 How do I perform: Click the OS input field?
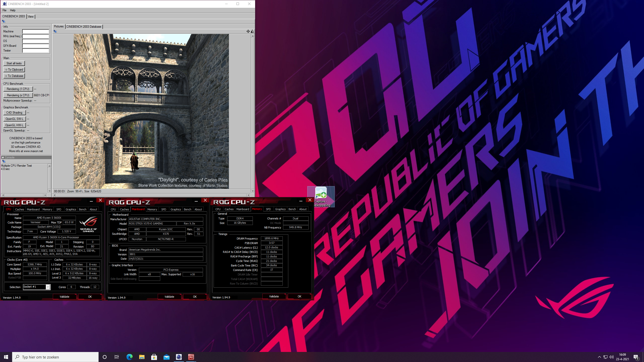coord(36,41)
